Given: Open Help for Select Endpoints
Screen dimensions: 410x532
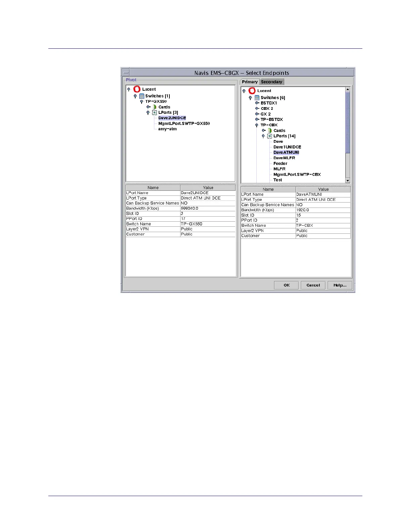Looking at the screenshot, I should pyautogui.click(x=340, y=285).
